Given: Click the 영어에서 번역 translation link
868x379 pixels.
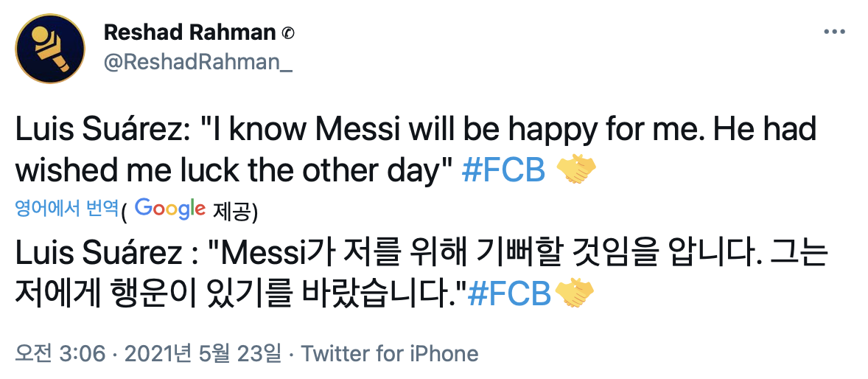Looking at the screenshot, I should pos(66,209).
